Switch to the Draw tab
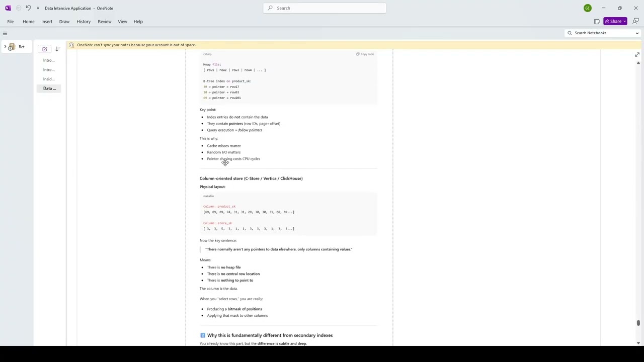Viewport: 644px width, 362px height. click(x=64, y=22)
